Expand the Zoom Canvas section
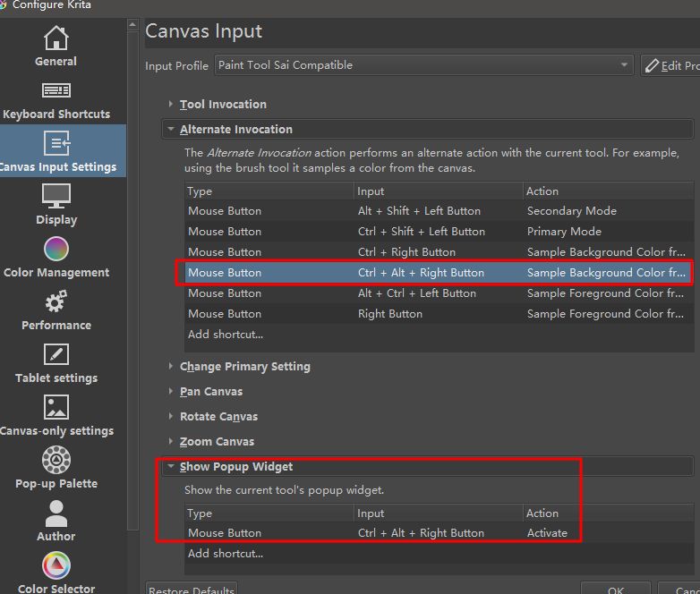This screenshot has width=700, height=594. click(216, 442)
